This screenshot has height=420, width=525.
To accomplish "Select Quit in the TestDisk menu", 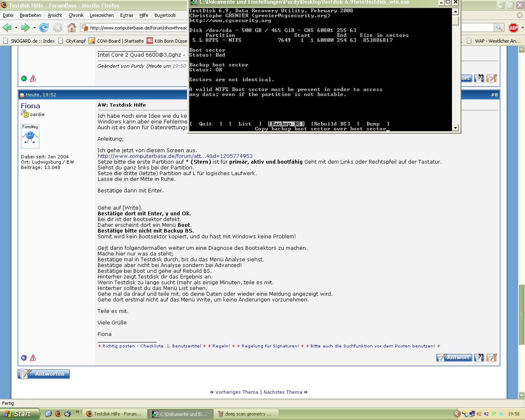I will coord(205,124).
